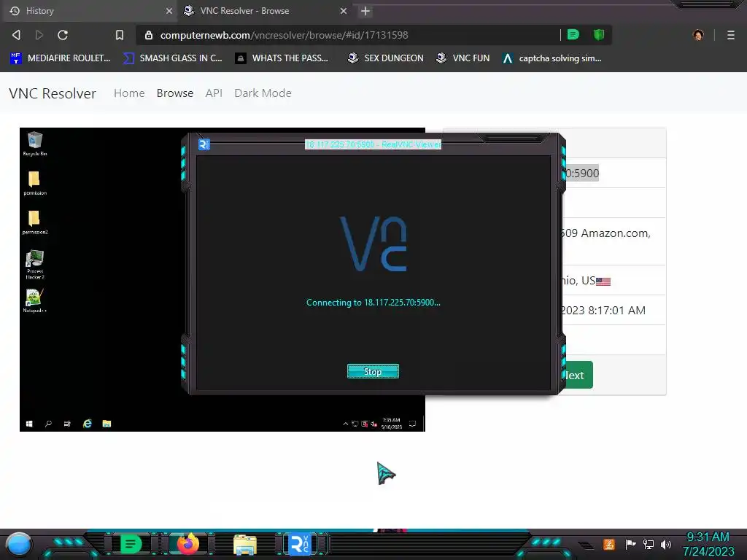Open the Action Center flag tray icon
This screenshot has height=560, width=747.
coord(630,544)
